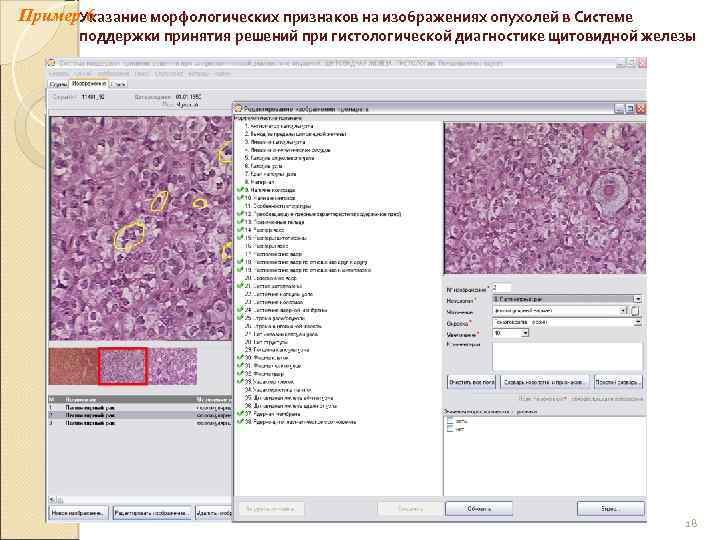Click the delete image button in main window
The image size is (720, 540).
(x=214, y=512)
